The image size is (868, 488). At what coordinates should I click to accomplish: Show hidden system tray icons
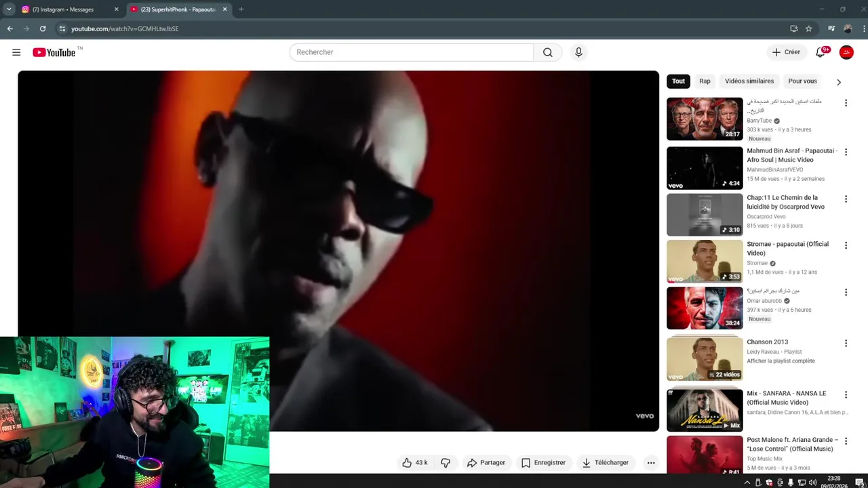point(747,483)
